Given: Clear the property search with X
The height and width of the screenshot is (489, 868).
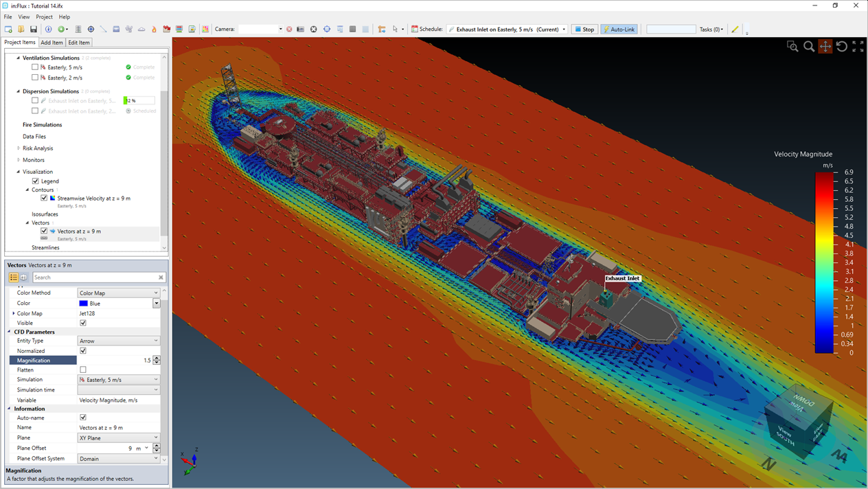Looking at the screenshot, I should pyautogui.click(x=161, y=277).
